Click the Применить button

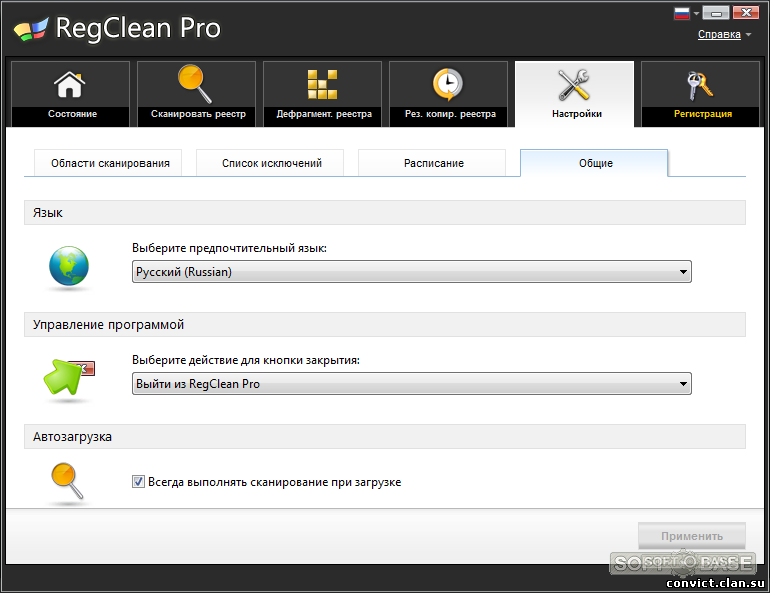click(x=691, y=536)
